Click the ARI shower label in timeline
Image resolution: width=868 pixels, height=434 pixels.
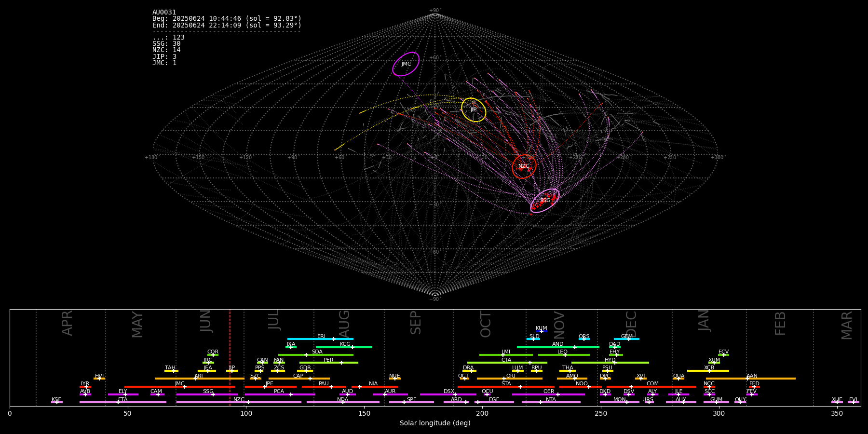tap(199, 376)
